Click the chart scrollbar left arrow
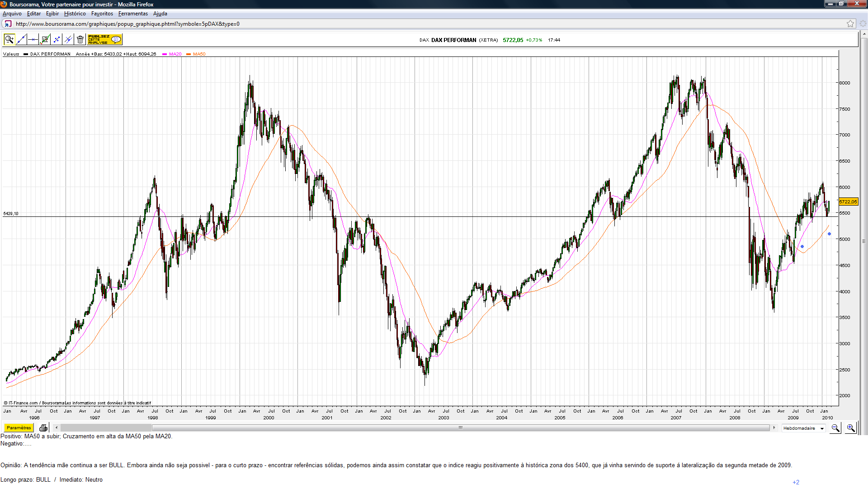868x488 pixels. click(57, 427)
